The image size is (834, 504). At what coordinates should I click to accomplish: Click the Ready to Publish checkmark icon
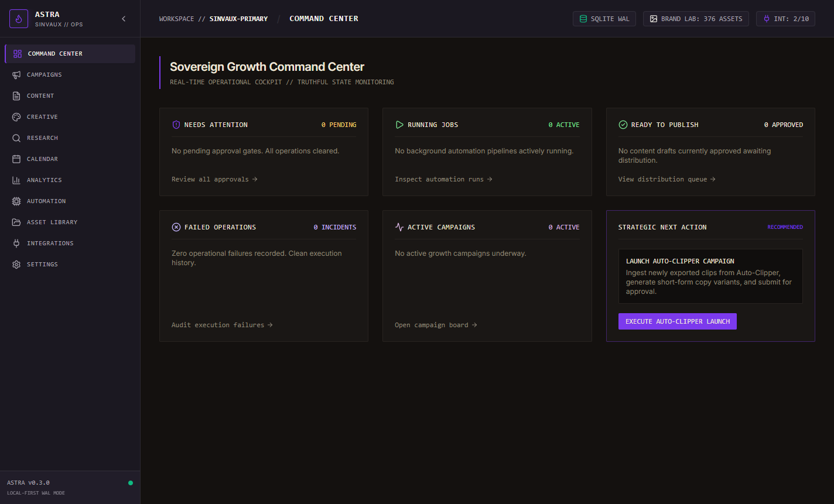tap(623, 125)
